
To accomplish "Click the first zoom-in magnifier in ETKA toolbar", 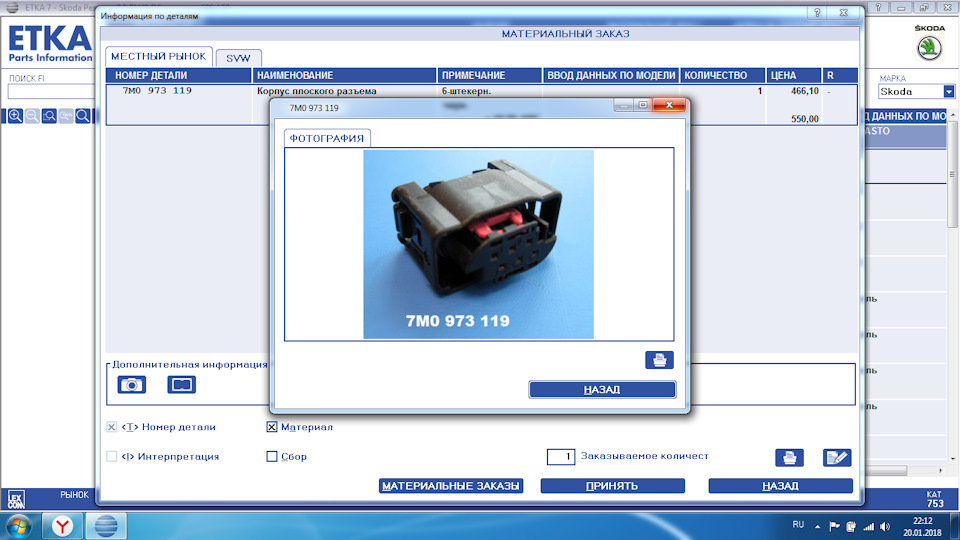I will tap(15, 116).
